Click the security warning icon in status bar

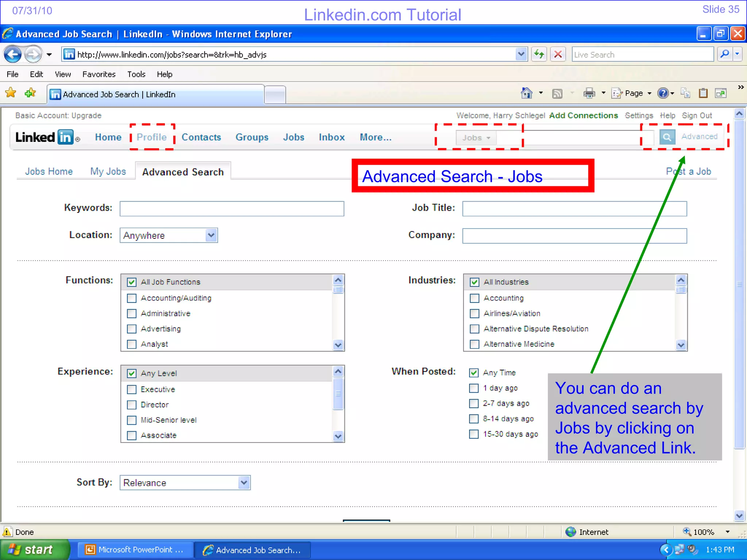[x=7, y=532]
